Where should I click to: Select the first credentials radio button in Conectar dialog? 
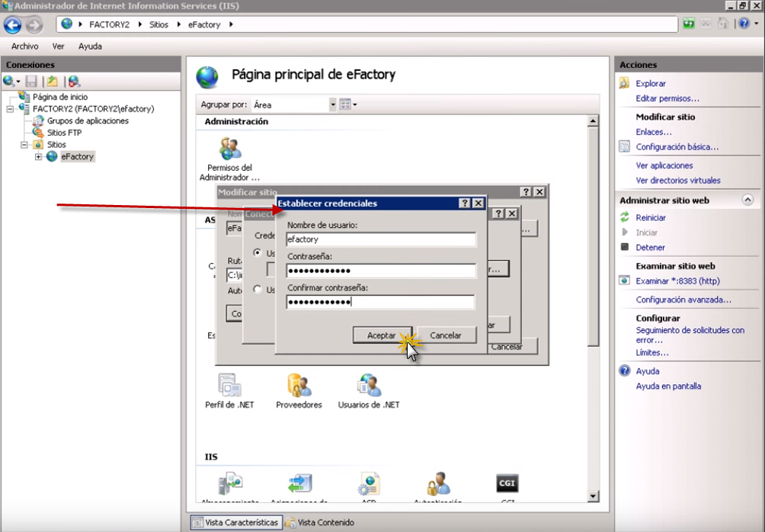[258, 253]
